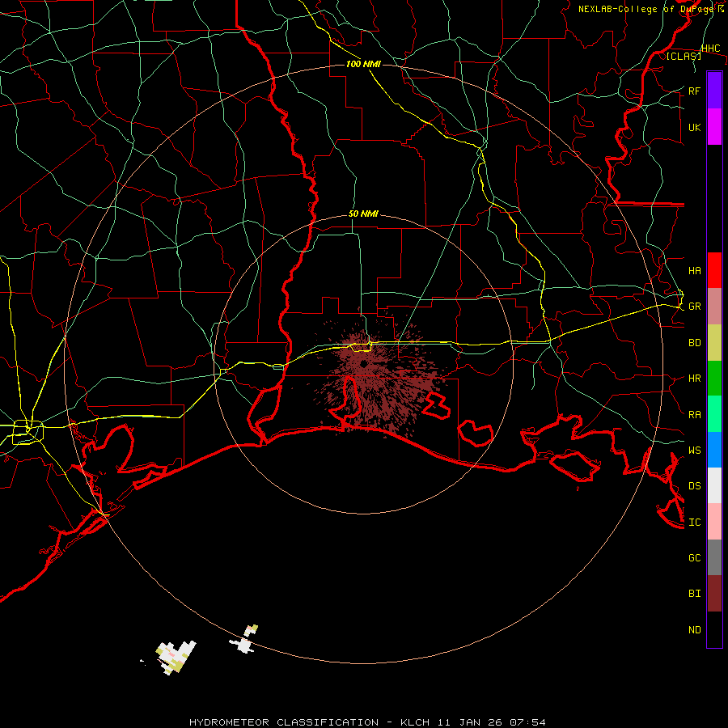Click the GC legend label
728x728 pixels.
tap(694, 558)
